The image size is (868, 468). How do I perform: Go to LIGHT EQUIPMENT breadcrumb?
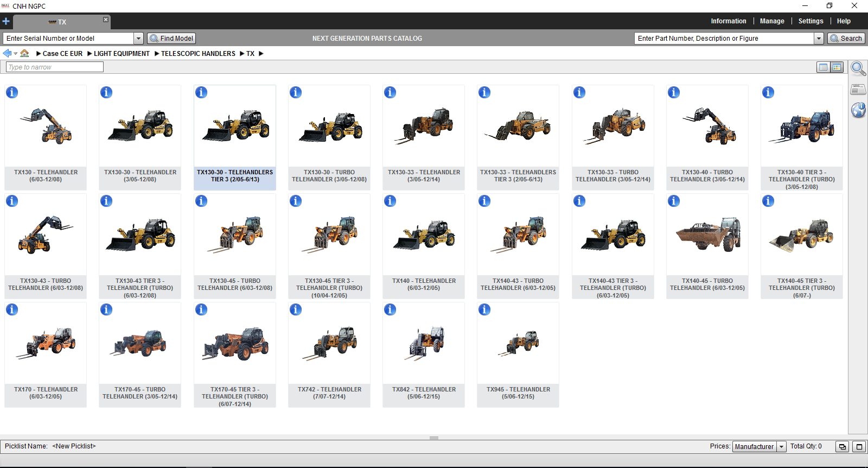[x=122, y=54]
